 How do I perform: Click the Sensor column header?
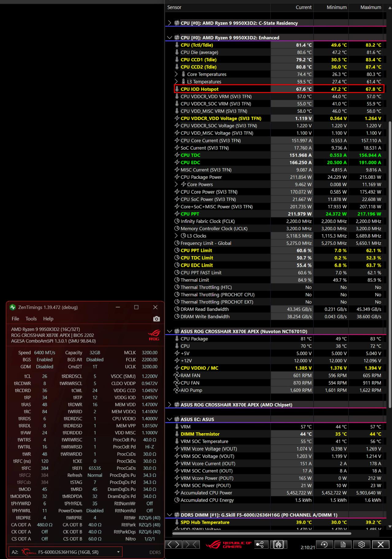[218, 7]
